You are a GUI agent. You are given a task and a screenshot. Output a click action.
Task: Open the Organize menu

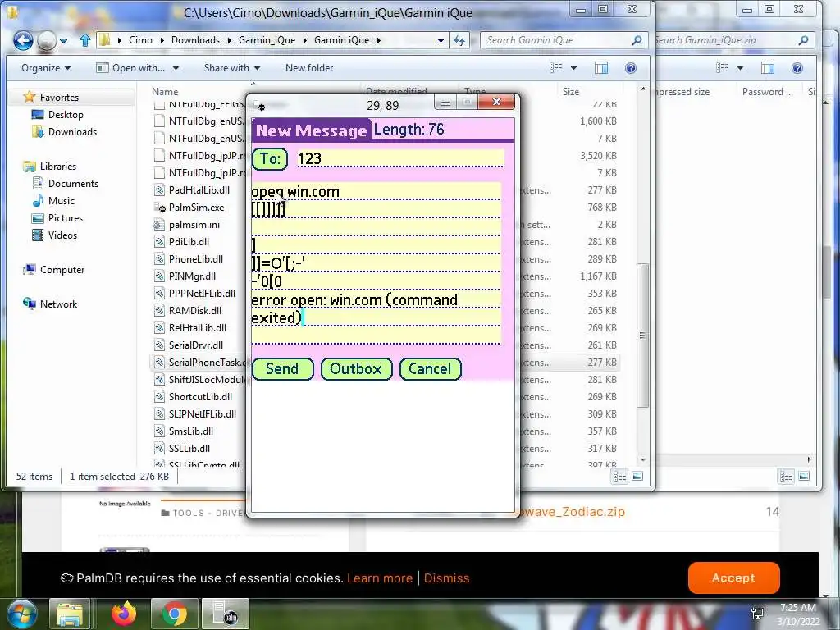click(x=46, y=68)
